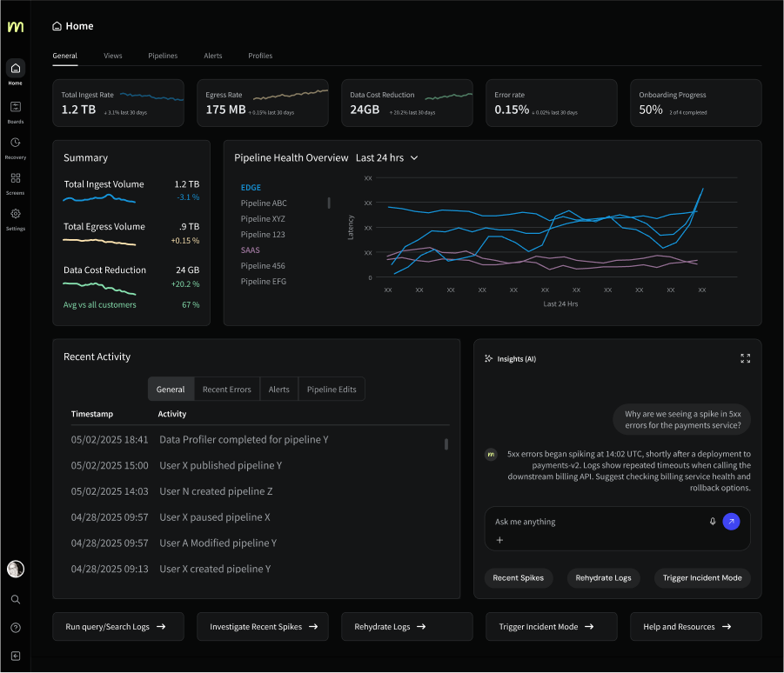Toggle the SAAS series in Pipeline Health Overview
784x673 pixels.
click(x=251, y=250)
